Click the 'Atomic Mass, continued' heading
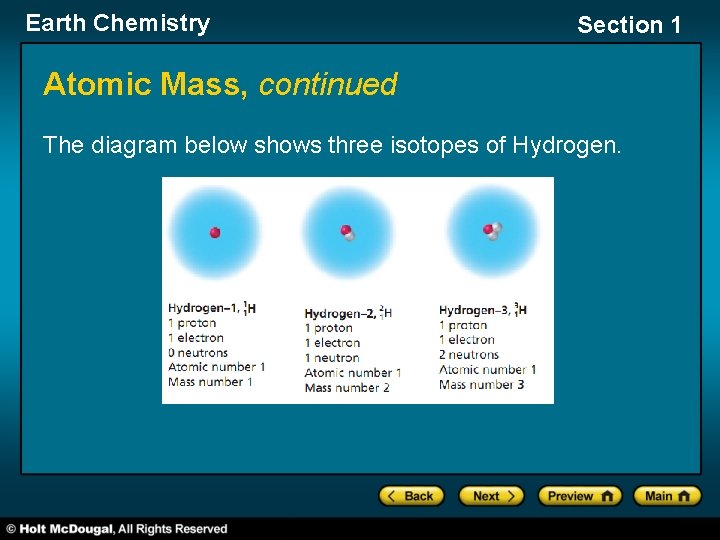 coord(220,84)
